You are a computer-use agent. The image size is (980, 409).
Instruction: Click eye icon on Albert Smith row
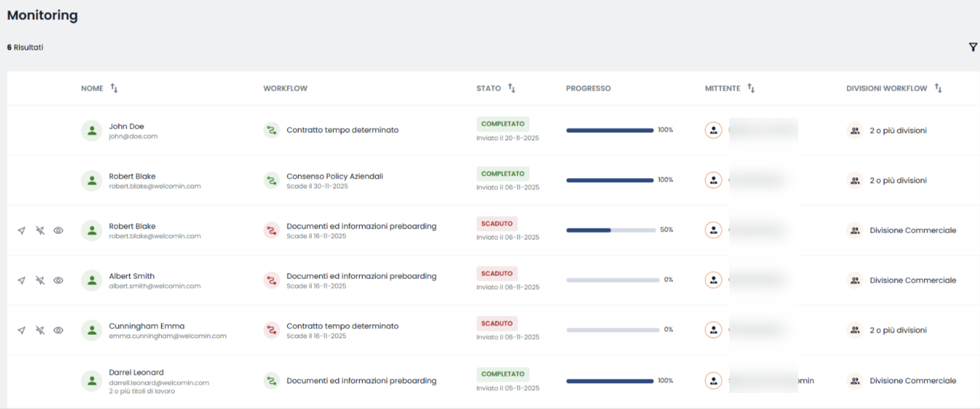tap(58, 281)
